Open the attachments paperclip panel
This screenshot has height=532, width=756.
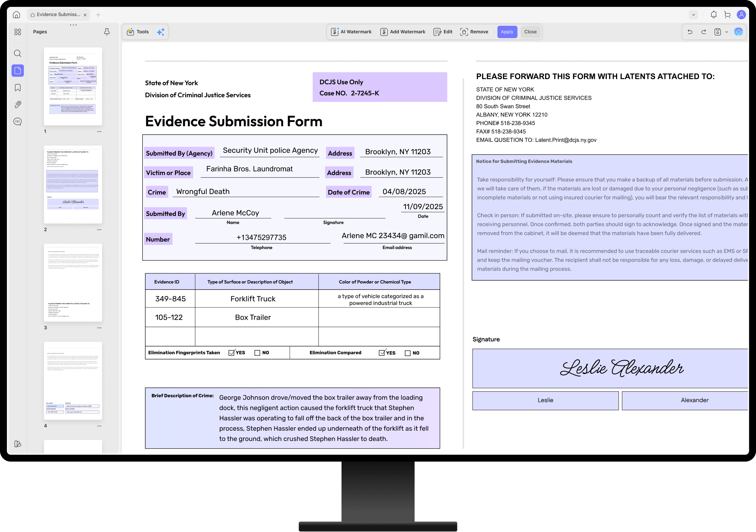pos(18,104)
